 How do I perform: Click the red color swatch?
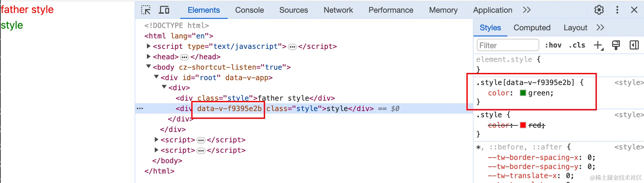(523, 125)
